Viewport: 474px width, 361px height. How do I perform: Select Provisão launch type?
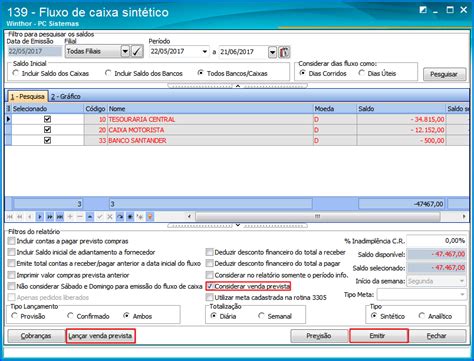point(14,316)
